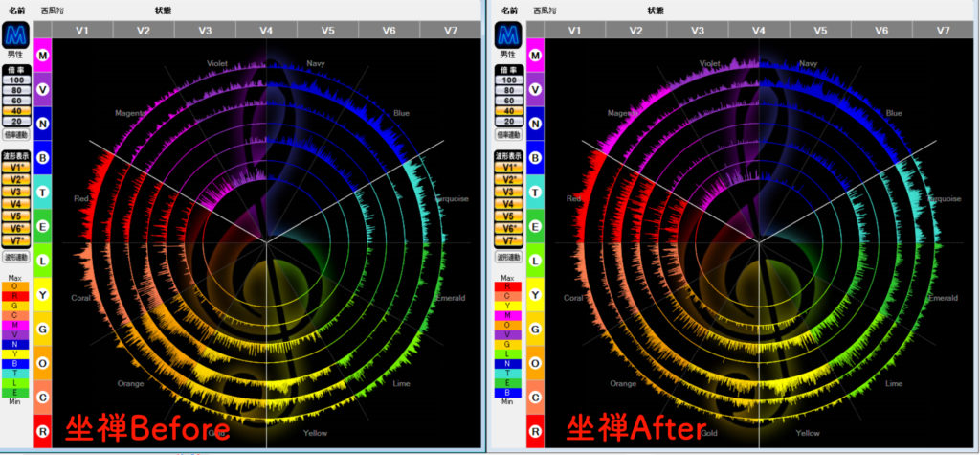This screenshot has height=455, width=980.
Task: Select the circled M magenta marker in Before panel
Action: pos(43,57)
